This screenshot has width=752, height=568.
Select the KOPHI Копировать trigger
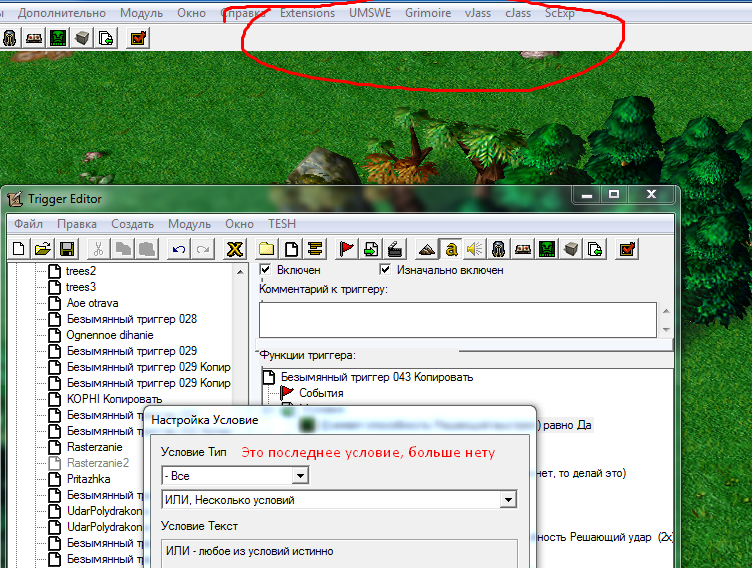click(x=114, y=399)
